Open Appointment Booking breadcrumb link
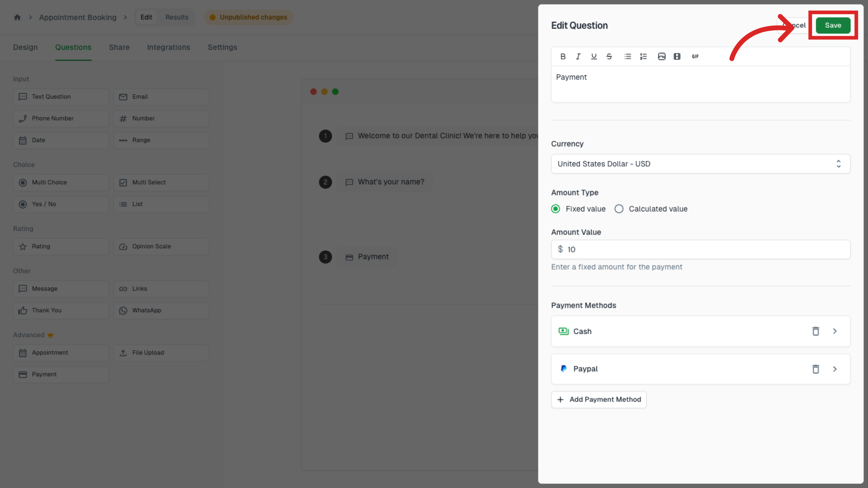 coord(78,17)
